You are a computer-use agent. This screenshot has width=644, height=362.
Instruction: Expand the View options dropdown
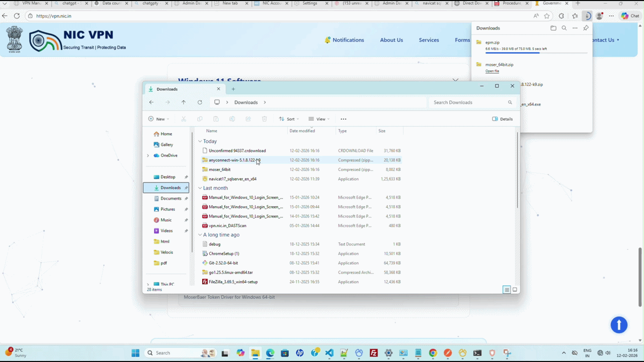pyautogui.click(x=320, y=119)
